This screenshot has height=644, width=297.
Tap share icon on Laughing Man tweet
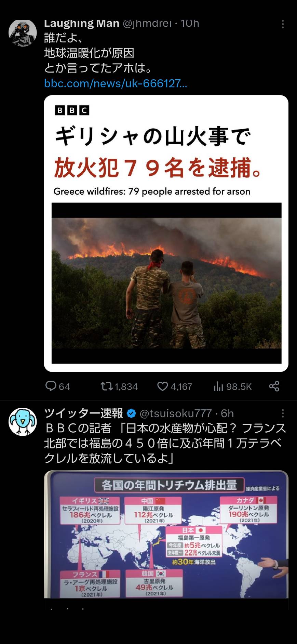click(274, 386)
